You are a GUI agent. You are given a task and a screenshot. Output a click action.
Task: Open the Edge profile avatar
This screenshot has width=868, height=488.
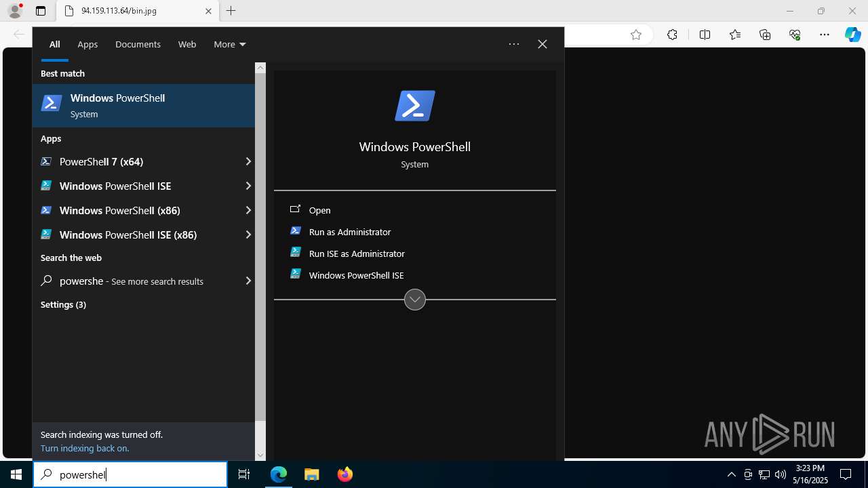pyautogui.click(x=15, y=11)
